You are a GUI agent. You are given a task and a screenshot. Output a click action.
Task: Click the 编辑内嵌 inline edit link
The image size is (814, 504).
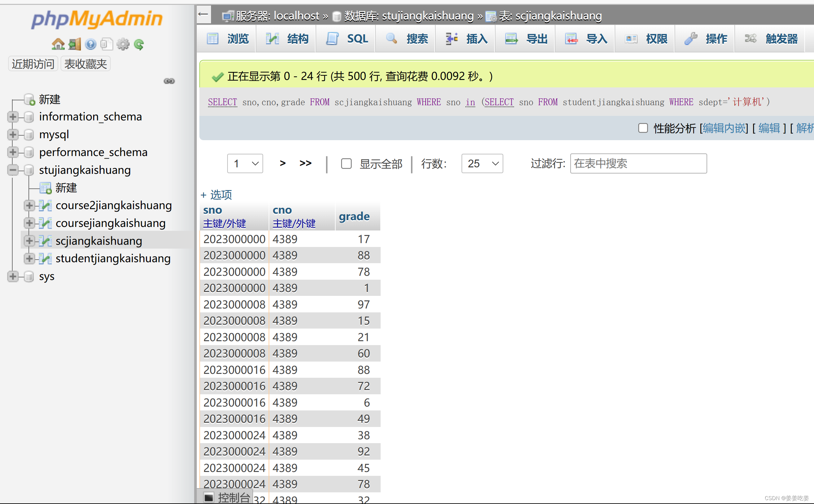pyautogui.click(x=724, y=128)
